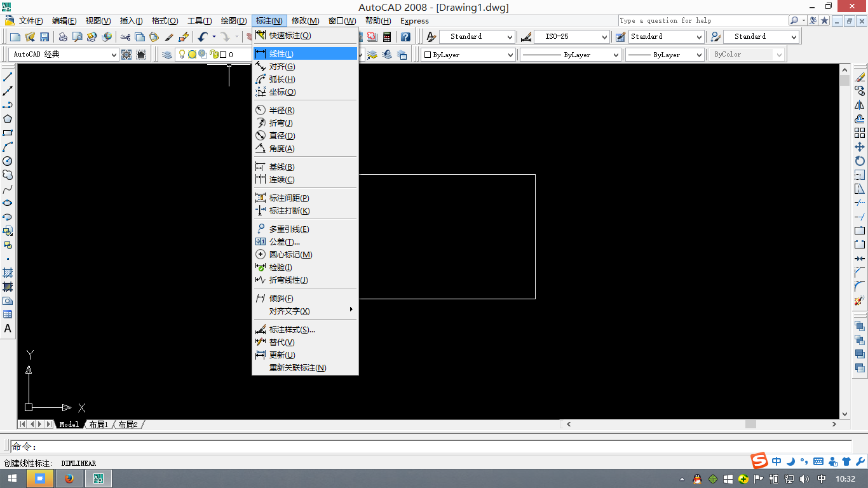Click the Move tool
This screenshot has height=488, width=868.
(x=860, y=147)
